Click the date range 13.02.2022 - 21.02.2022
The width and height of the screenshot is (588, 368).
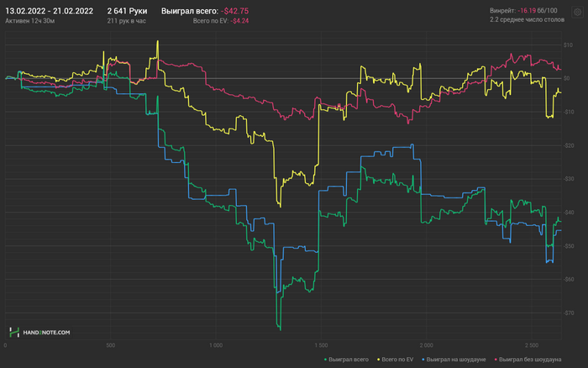(49, 11)
